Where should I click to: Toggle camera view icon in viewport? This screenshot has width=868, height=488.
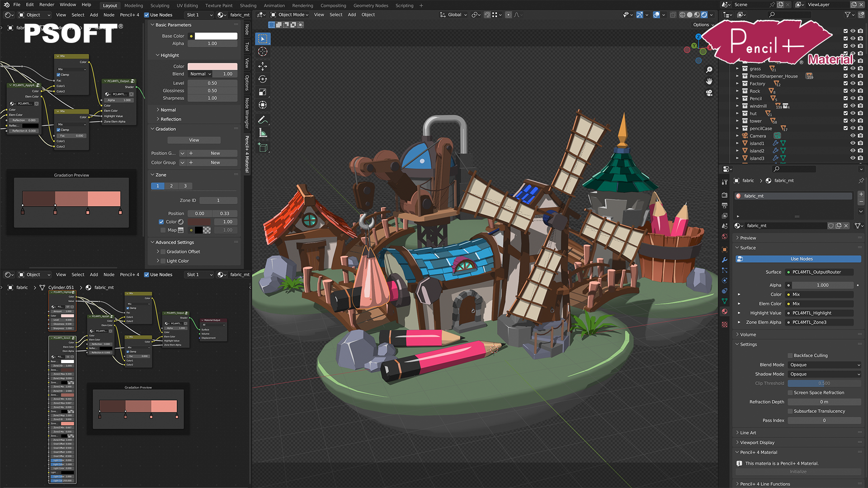(709, 93)
